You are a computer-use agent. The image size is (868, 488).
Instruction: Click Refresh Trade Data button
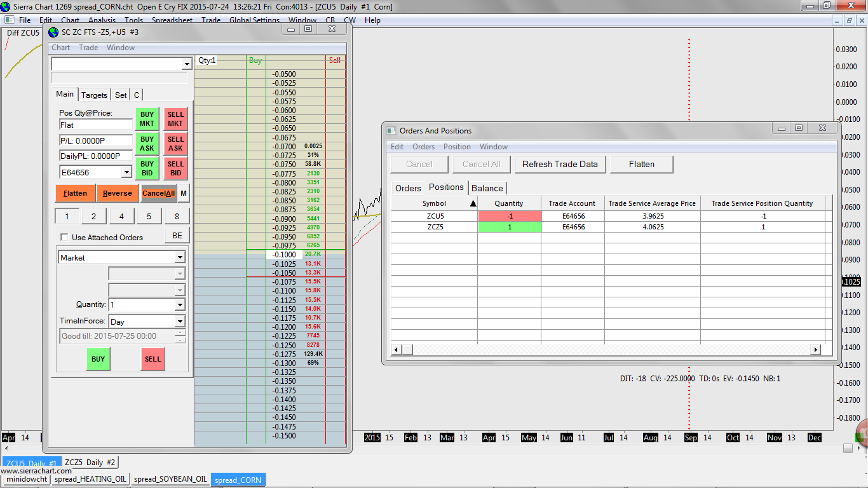(x=560, y=164)
